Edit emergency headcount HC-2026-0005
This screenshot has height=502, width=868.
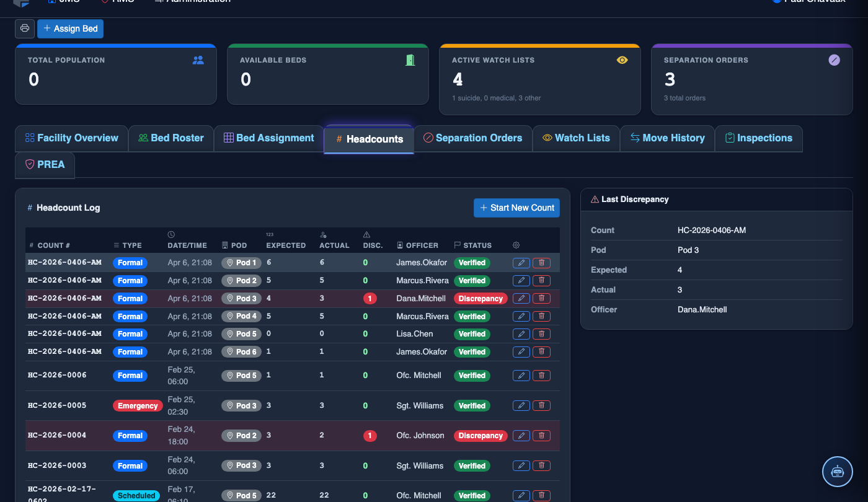click(521, 406)
